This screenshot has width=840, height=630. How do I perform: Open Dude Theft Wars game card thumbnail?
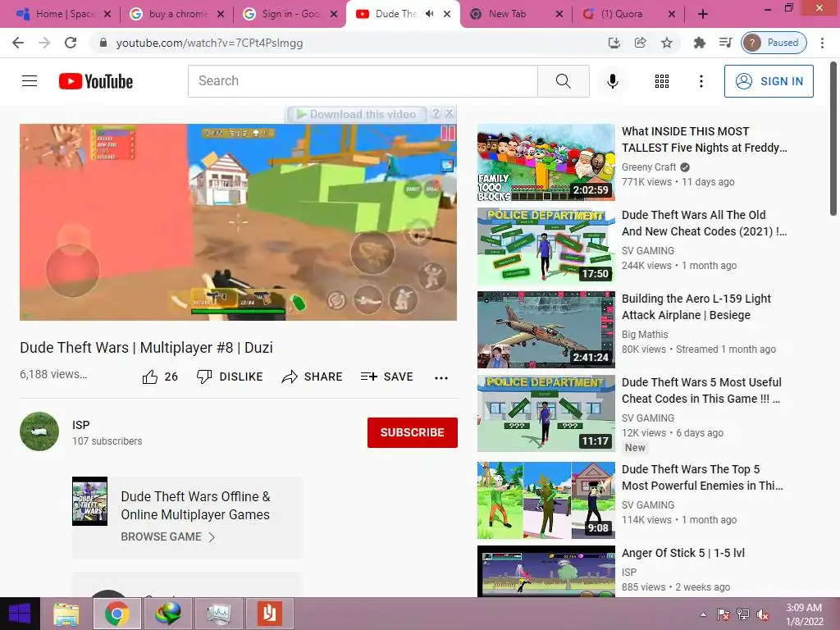click(x=89, y=501)
